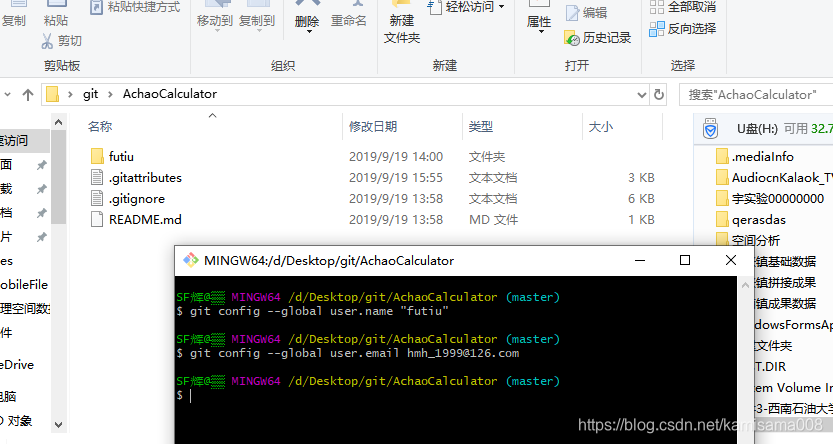This screenshot has width=833, height=444.
Task: Click the navigation pane scrollbar thumb
Action: pyautogui.click(x=58, y=176)
